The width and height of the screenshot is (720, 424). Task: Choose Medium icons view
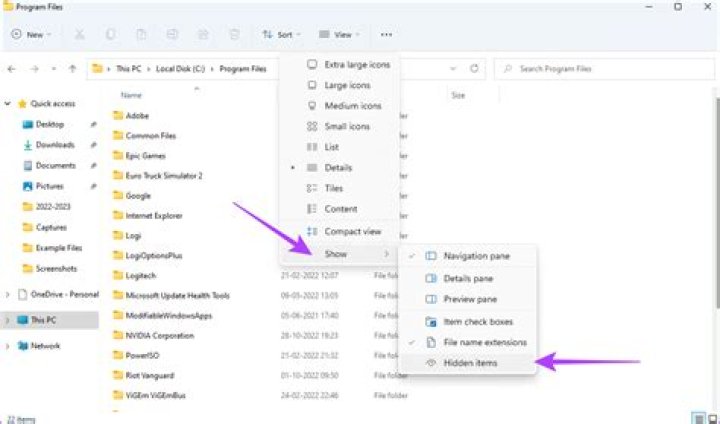coord(339,106)
